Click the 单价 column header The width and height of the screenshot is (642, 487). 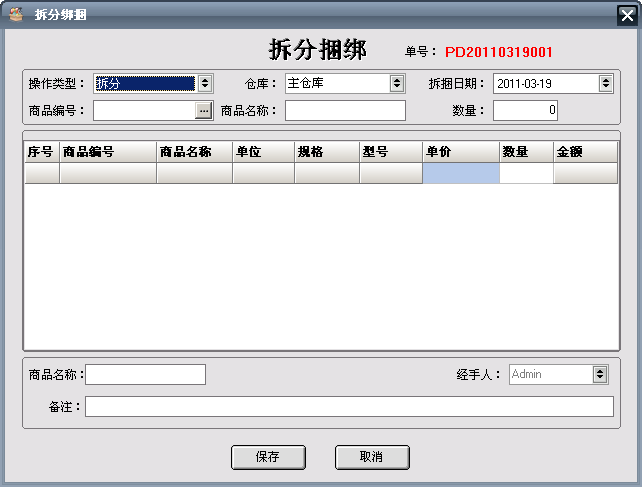click(x=461, y=152)
